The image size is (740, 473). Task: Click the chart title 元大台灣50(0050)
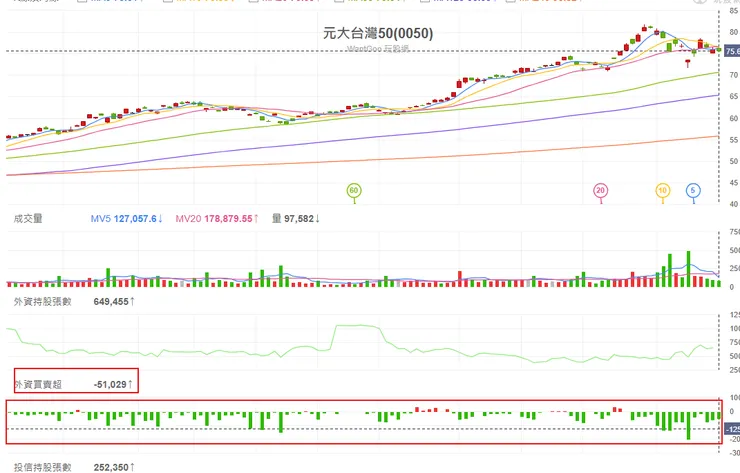coord(378,34)
